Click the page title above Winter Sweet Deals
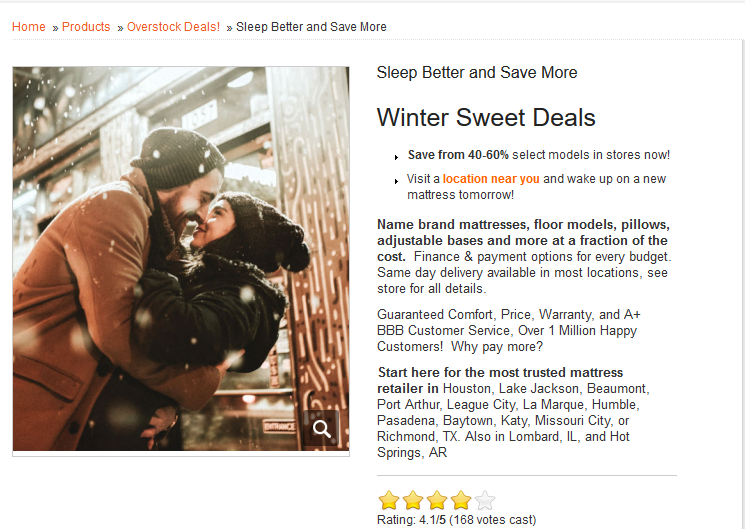The height and width of the screenshot is (529, 745). pos(477,72)
